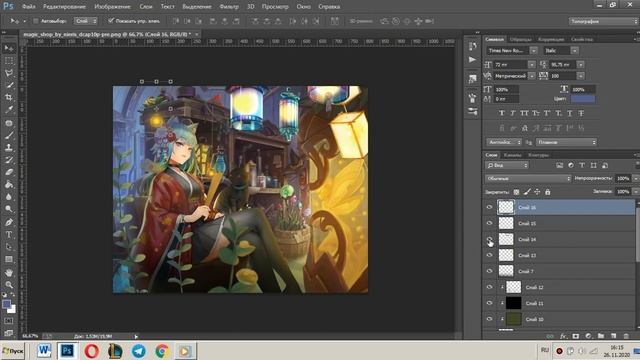Filter layers by adjustment layers
Image resolution: width=640 pixels, height=360 pixels.
tap(571, 165)
